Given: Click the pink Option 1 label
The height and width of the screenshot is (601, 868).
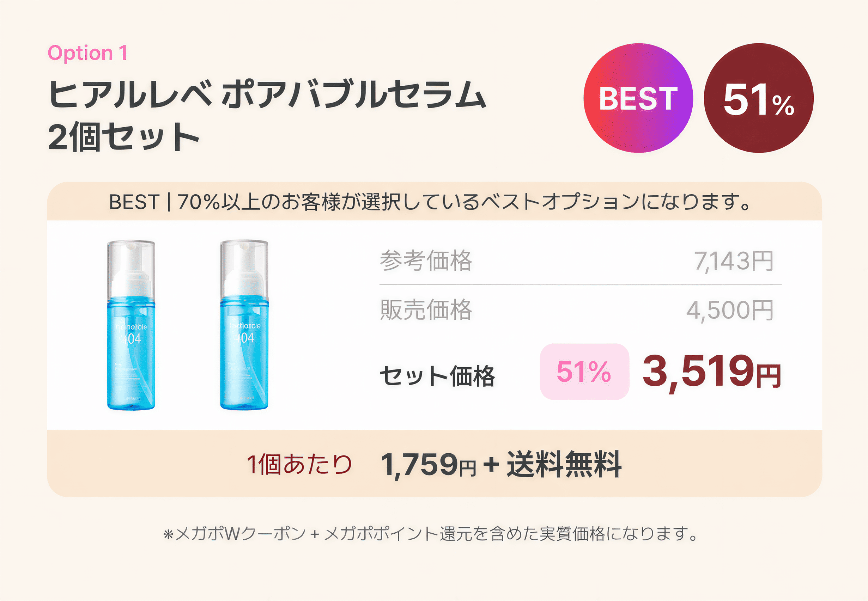Looking at the screenshot, I should click(x=87, y=53).
